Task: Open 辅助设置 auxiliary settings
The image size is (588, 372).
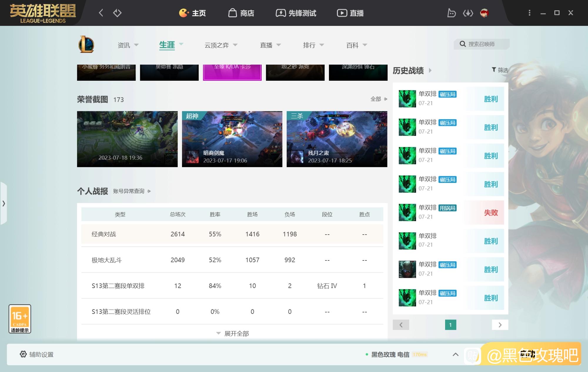Action: (x=37, y=354)
